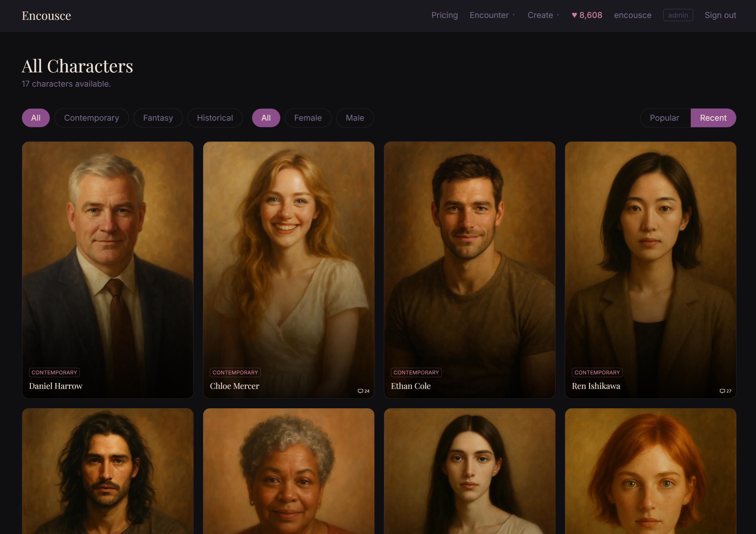Screen dimensions: 756x534
Task: Expand the Encounter dropdown menu
Action: point(492,15)
